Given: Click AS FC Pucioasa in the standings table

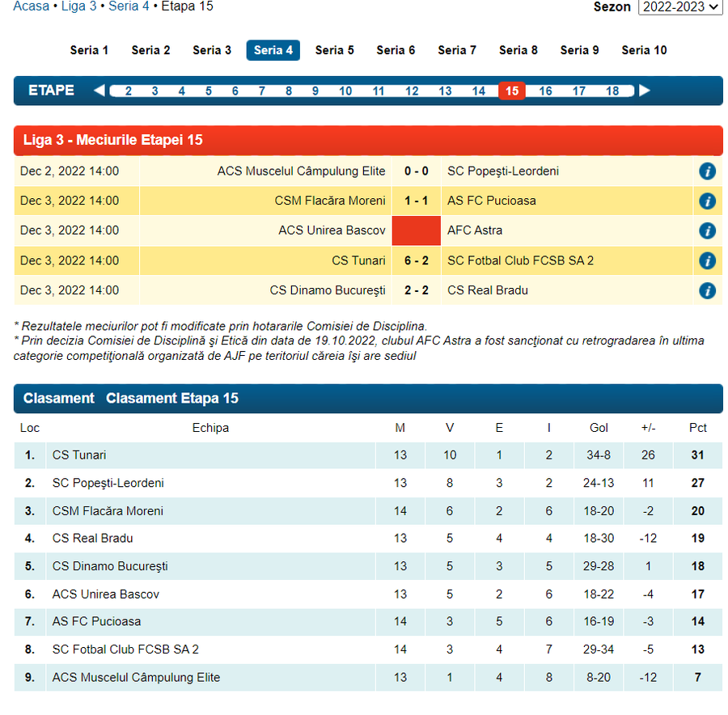Looking at the screenshot, I should (96, 622).
